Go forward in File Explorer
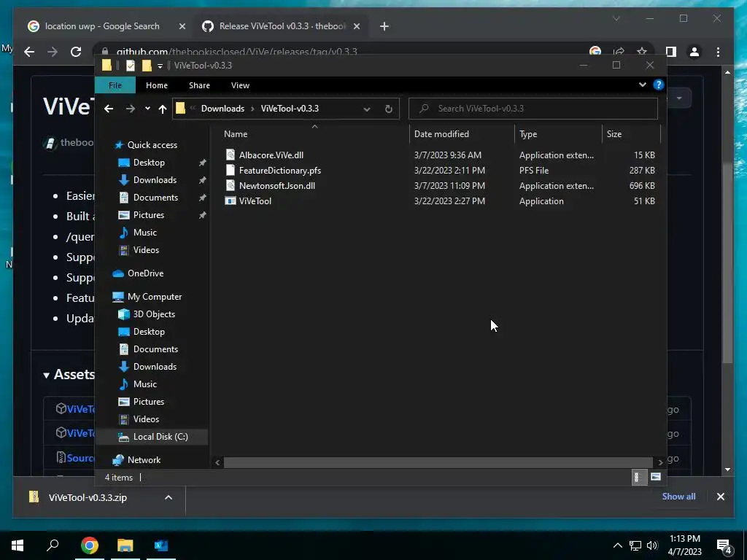This screenshot has width=747, height=560. point(130,109)
